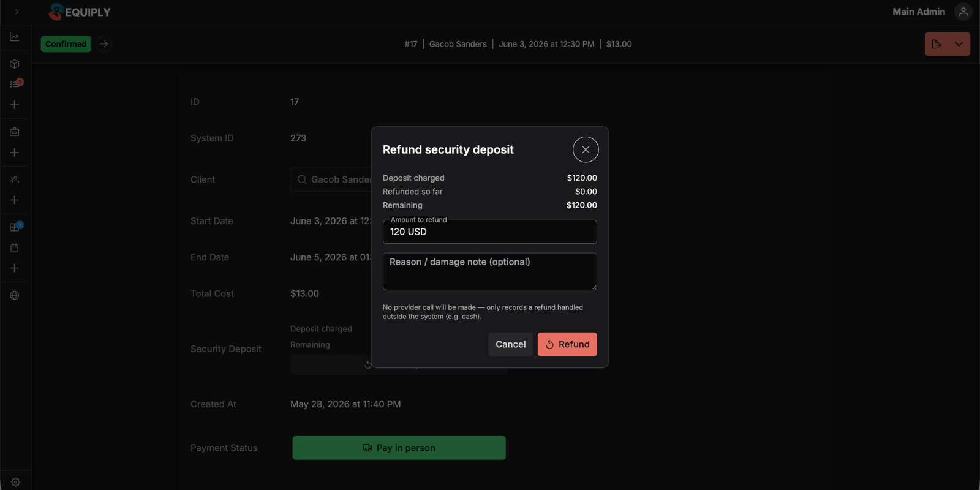Click the $0.00 Refunded so far value
The image size is (980, 490).
pos(586,192)
